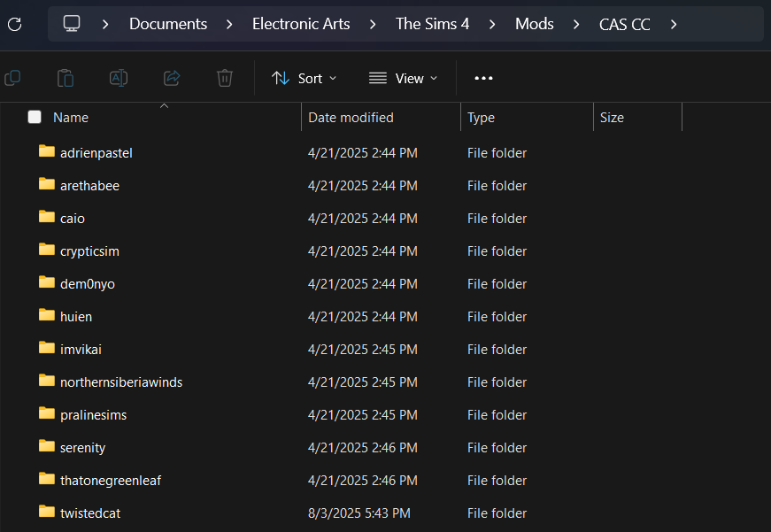
Task: Click the dem0nyo folder name
Action: click(x=88, y=284)
